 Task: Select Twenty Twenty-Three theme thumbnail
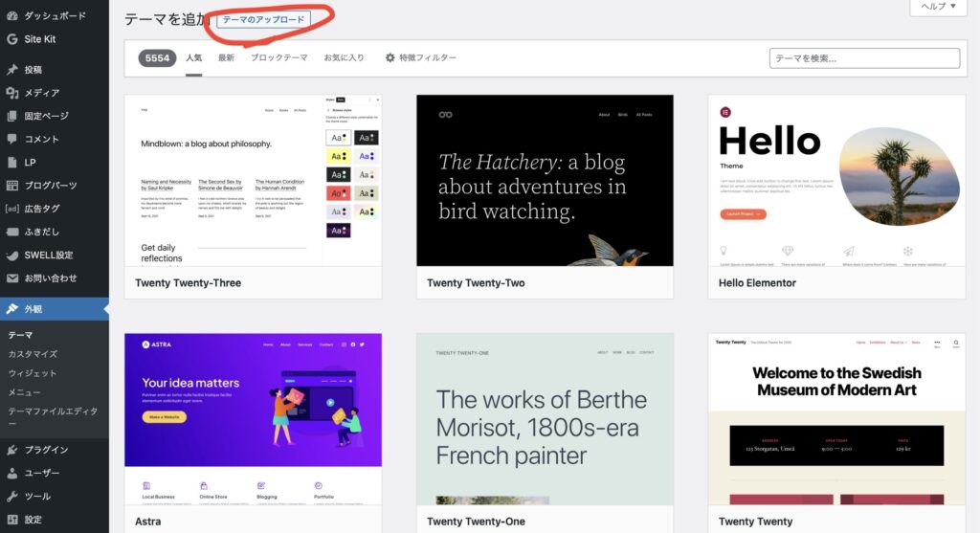coord(253,181)
